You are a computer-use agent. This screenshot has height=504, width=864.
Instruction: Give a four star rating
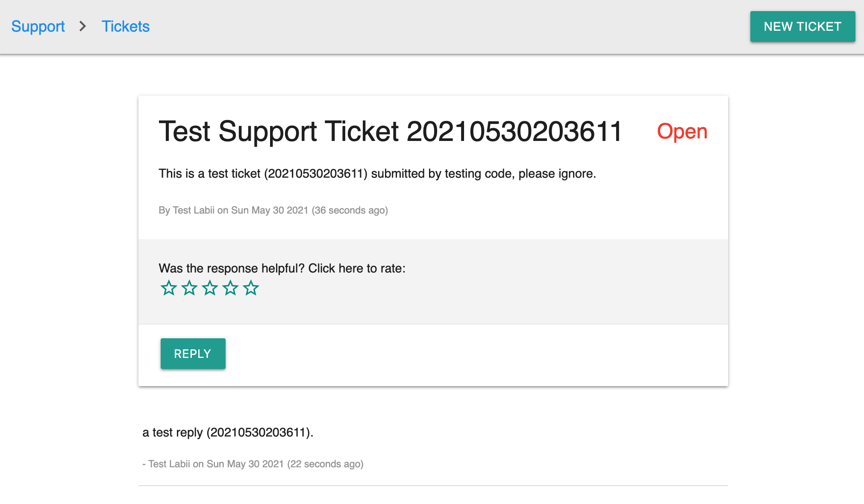[230, 288]
